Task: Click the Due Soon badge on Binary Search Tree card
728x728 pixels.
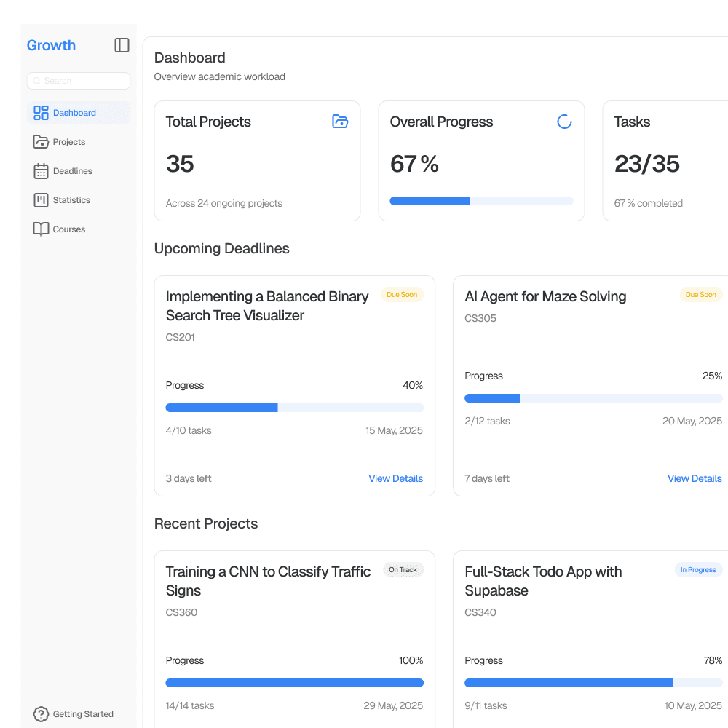Action: tap(402, 295)
